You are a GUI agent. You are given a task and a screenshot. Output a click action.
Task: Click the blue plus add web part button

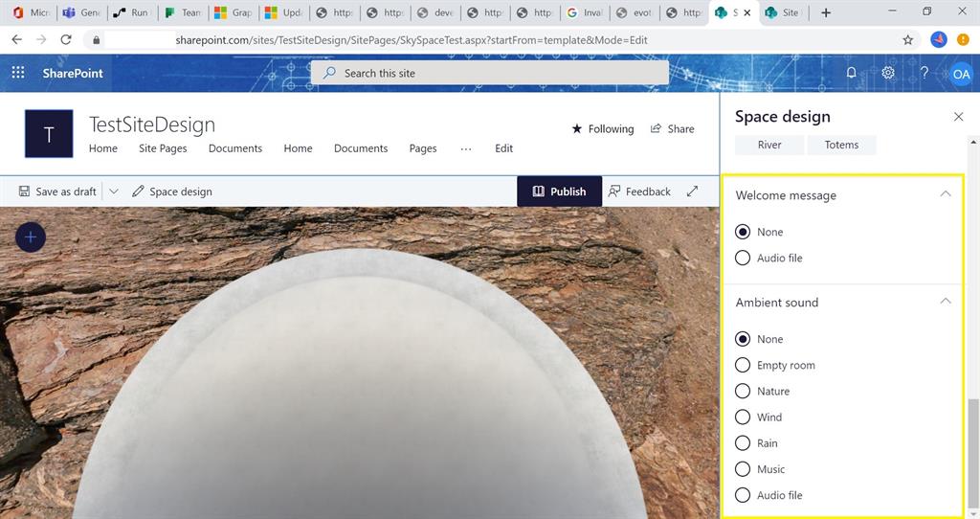[31, 237]
